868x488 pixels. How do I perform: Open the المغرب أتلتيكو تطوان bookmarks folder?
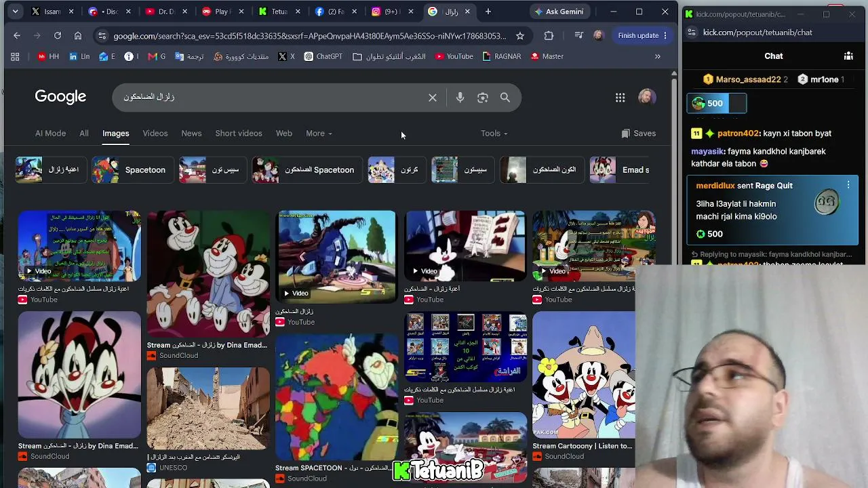(389, 56)
